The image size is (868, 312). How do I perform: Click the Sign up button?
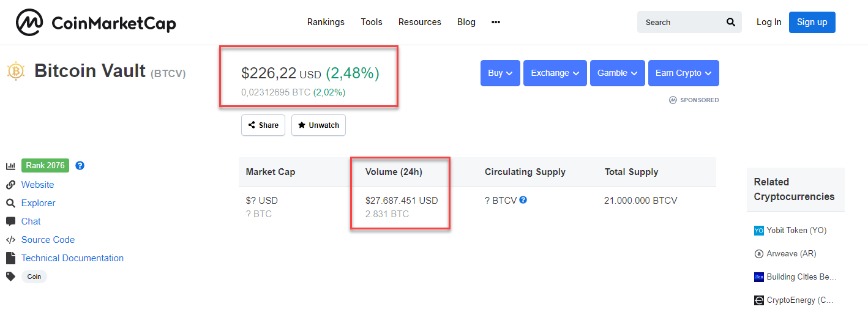[812, 22]
